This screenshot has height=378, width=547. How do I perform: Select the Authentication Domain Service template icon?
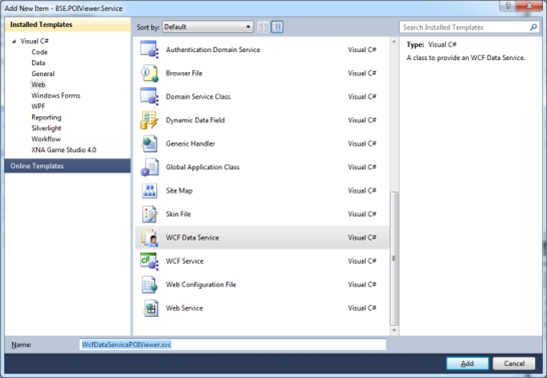(149, 50)
